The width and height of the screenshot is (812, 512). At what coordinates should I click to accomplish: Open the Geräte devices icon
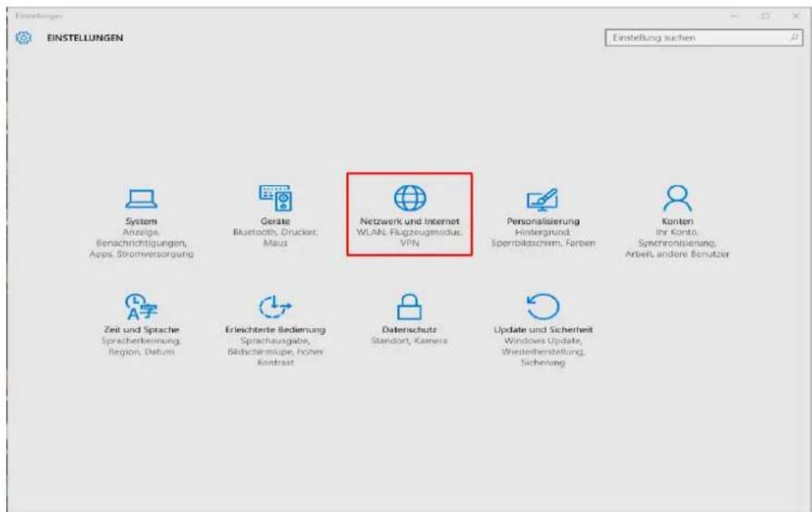point(275,198)
